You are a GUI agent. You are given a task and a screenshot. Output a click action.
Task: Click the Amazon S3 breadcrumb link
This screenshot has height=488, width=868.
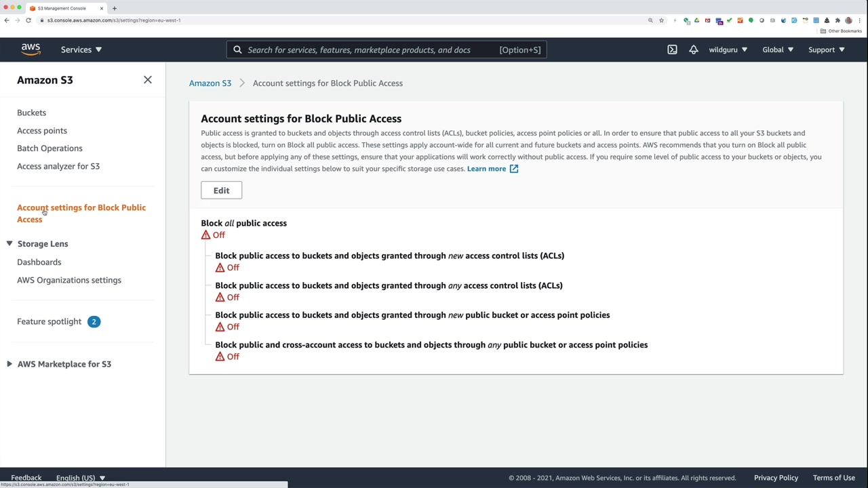click(210, 83)
